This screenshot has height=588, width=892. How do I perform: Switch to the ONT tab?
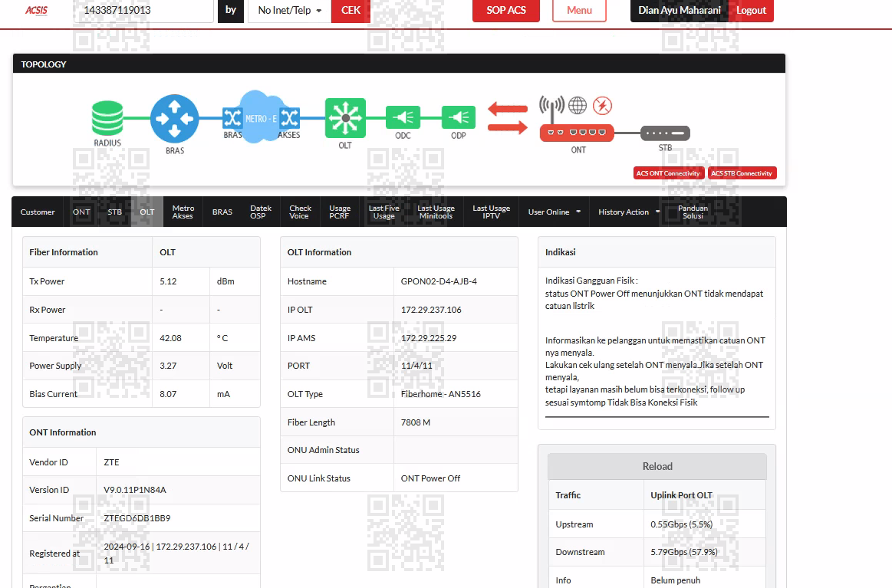(81, 212)
